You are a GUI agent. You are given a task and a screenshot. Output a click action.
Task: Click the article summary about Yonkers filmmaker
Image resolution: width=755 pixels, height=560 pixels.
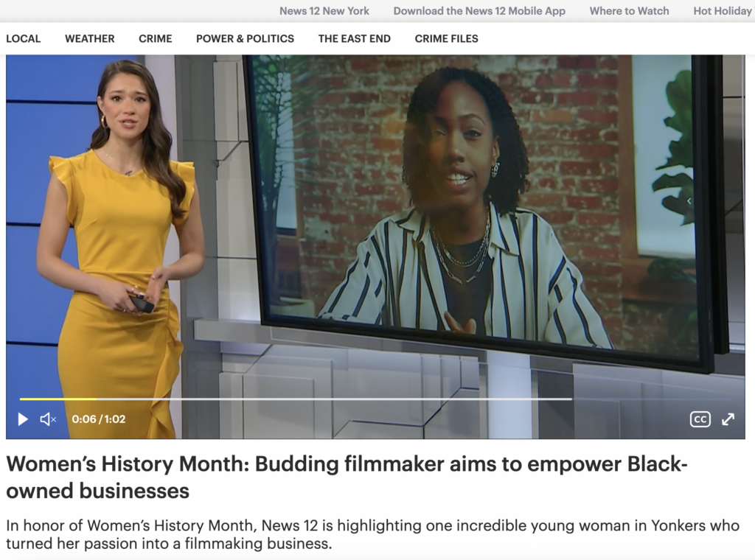[x=372, y=535]
